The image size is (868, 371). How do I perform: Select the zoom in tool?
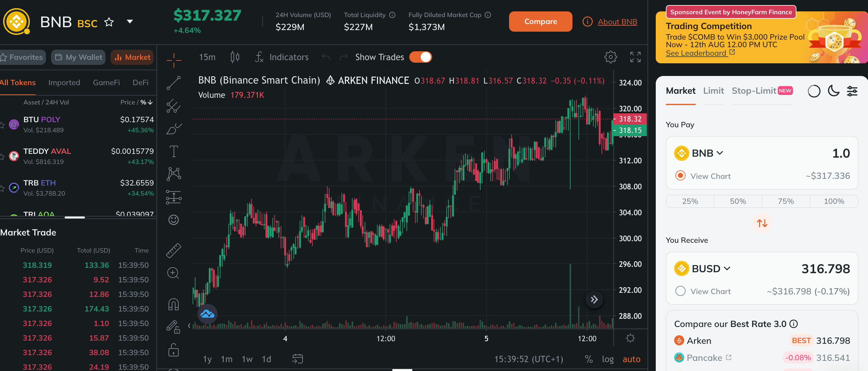(x=173, y=273)
